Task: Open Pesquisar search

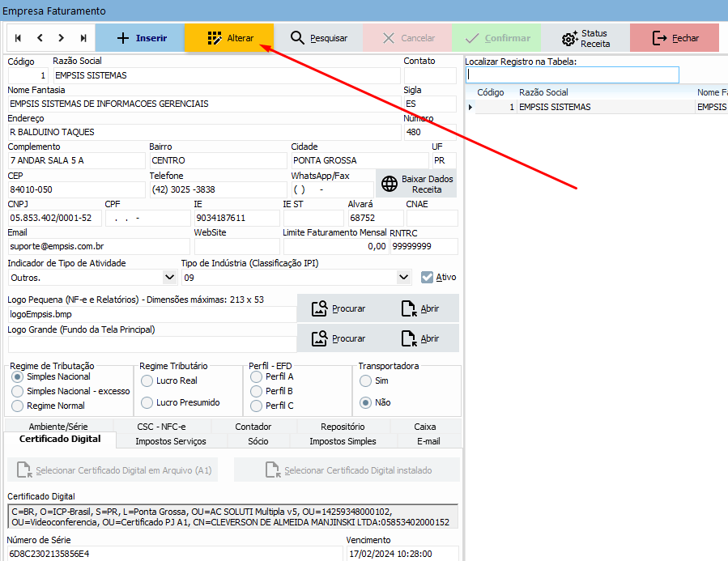Action: (x=318, y=38)
